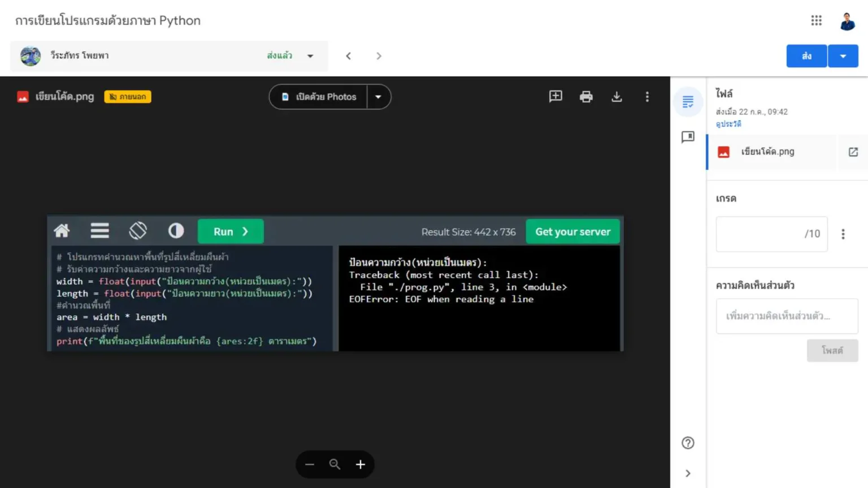The height and width of the screenshot is (488, 868).
Task: Go to the previous student submission
Action: (349, 56)
